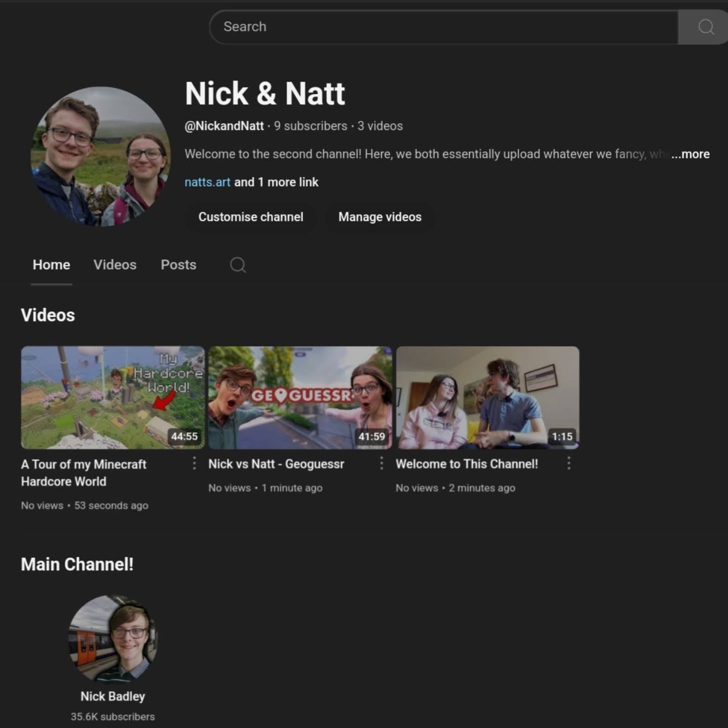Open the channel search icon beside Posts

(x=238, y=265)
